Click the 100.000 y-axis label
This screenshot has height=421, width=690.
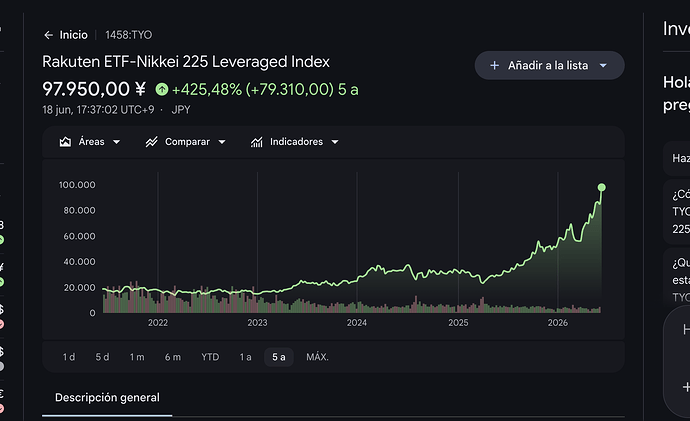tap(77, 185)
